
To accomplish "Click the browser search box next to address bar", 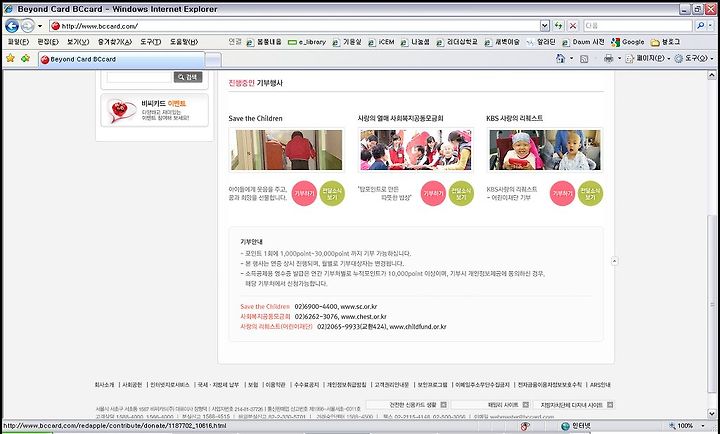I will pyautogui.click(x=637, y=26).
